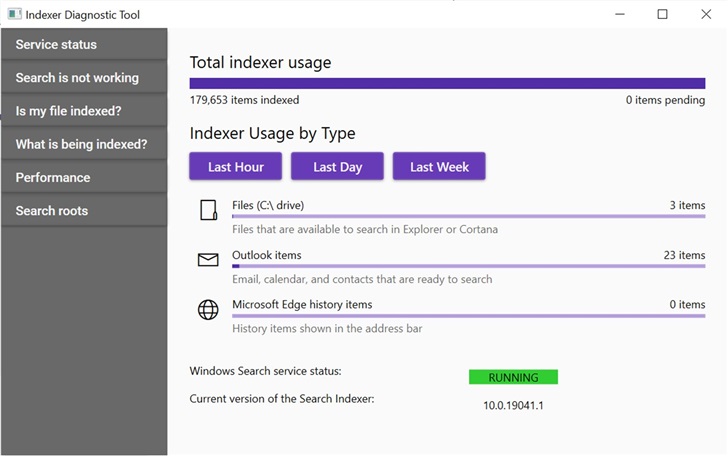Viewport: 728px width, 456px height.
Task: Select the Search is not working tab
Action: [x=84, y=78]
